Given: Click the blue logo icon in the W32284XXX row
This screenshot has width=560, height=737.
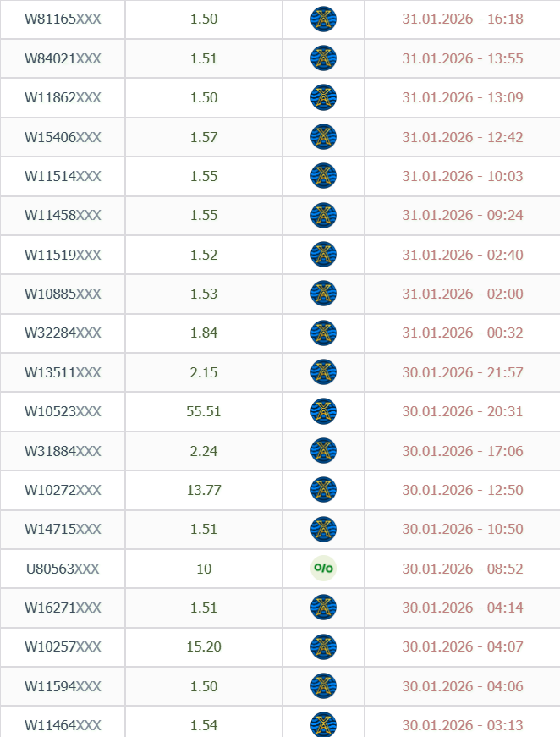Looking at the screenshot, I should [323, 333].
